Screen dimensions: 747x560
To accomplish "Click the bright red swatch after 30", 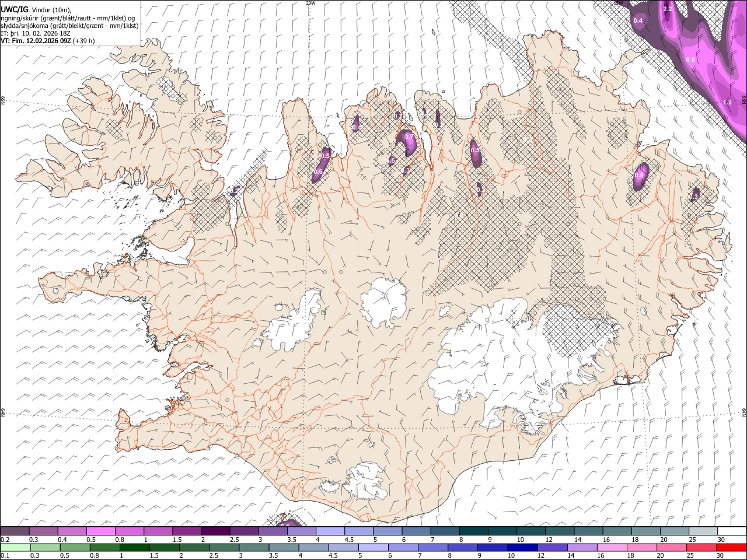I will coord(732,547).
